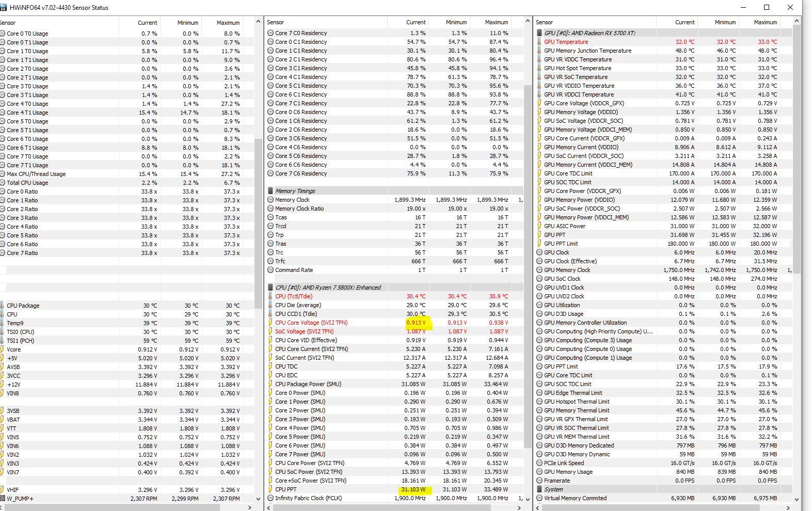Click the GPU Clock circle icon
The width and height of the screenshot is (812, 511).
click(539, 252)
